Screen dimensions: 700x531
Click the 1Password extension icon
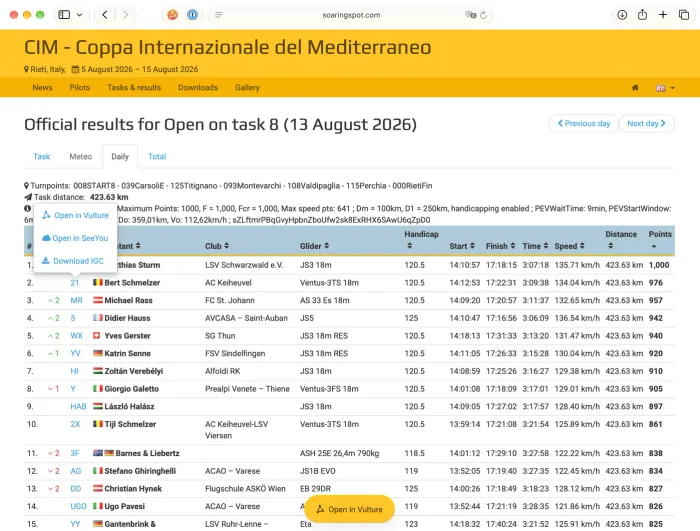tap(192, 15)
